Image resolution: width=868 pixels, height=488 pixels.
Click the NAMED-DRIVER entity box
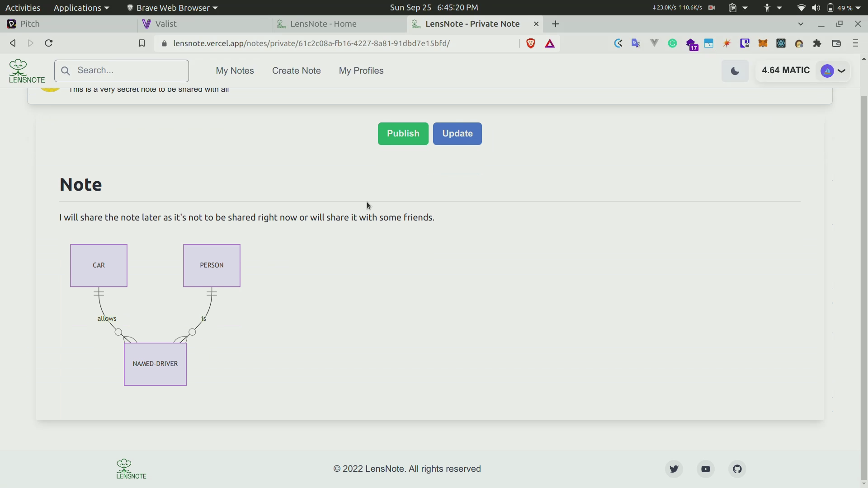coord(155,364)
